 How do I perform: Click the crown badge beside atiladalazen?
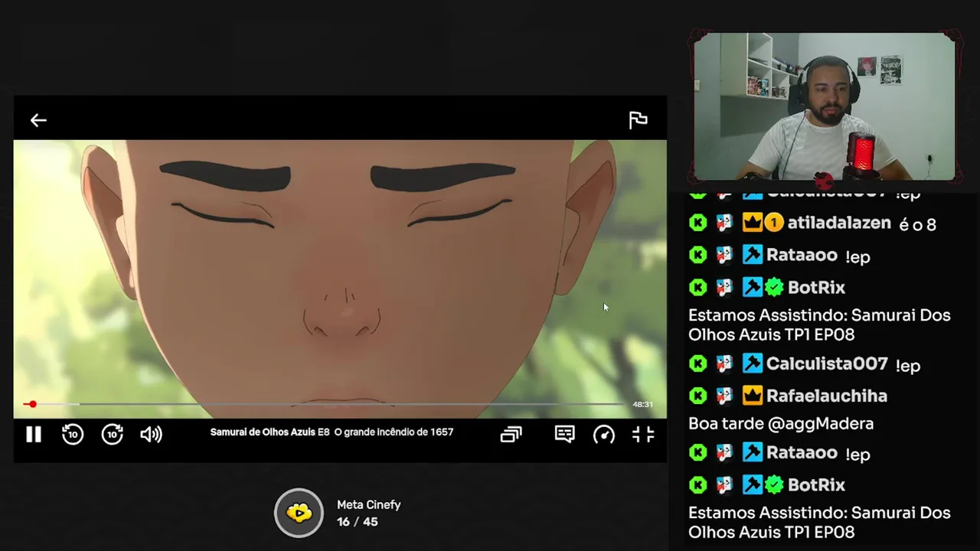coord(753,223)
